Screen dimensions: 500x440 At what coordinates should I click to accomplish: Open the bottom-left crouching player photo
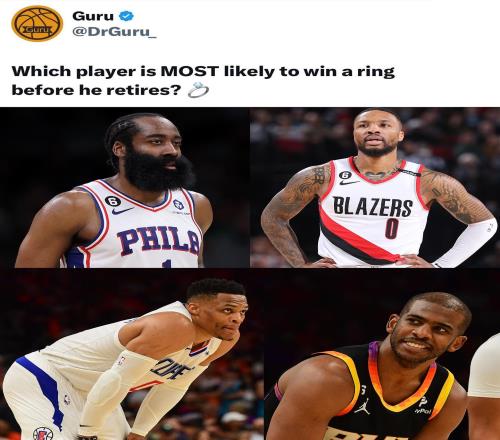132,354
